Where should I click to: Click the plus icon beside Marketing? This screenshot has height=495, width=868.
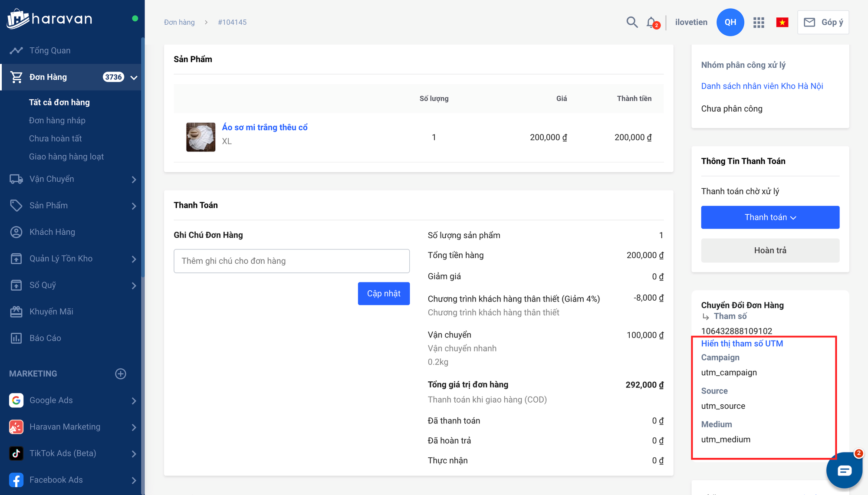pos(121,374)
